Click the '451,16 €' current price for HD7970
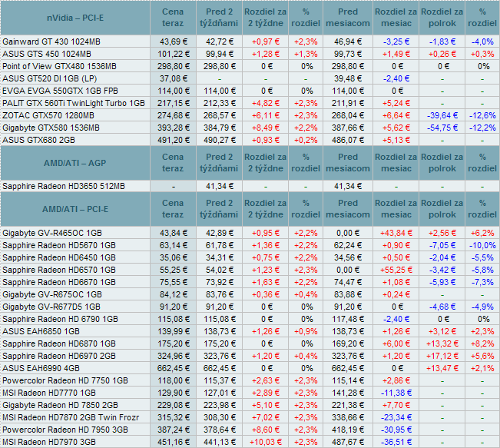The width and height of the screenshot is (500, 448). (x=173, y=442)
